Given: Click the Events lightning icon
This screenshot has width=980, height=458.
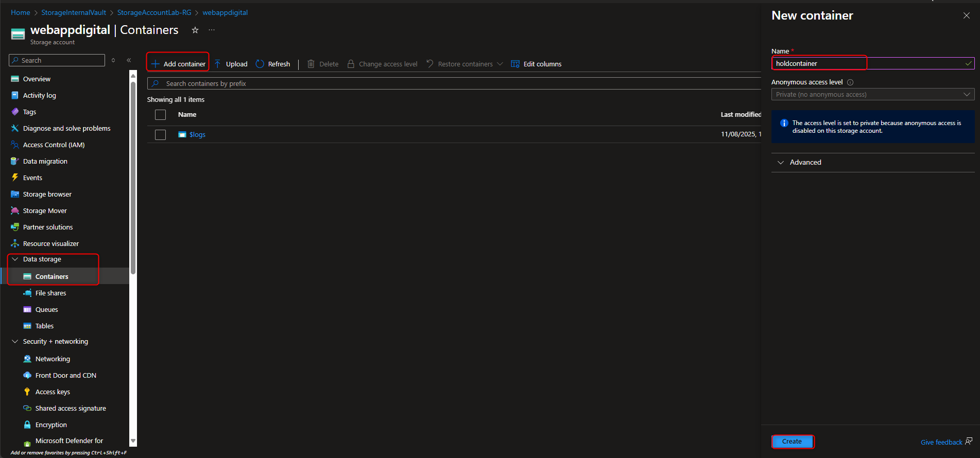Looking at the screenshot, I should (x=15, y=178).
